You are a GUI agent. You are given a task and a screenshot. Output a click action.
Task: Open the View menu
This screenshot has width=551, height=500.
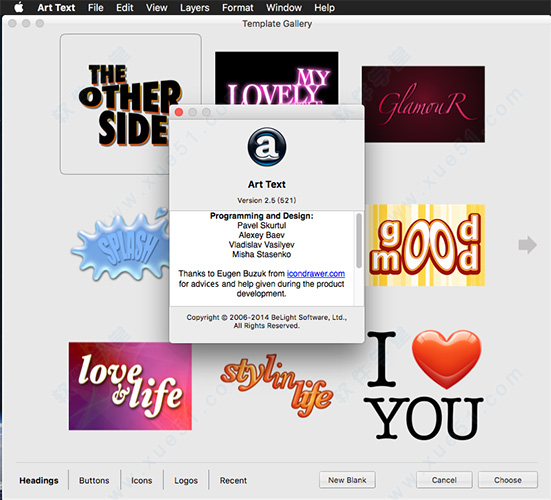[x=157, y=7]
